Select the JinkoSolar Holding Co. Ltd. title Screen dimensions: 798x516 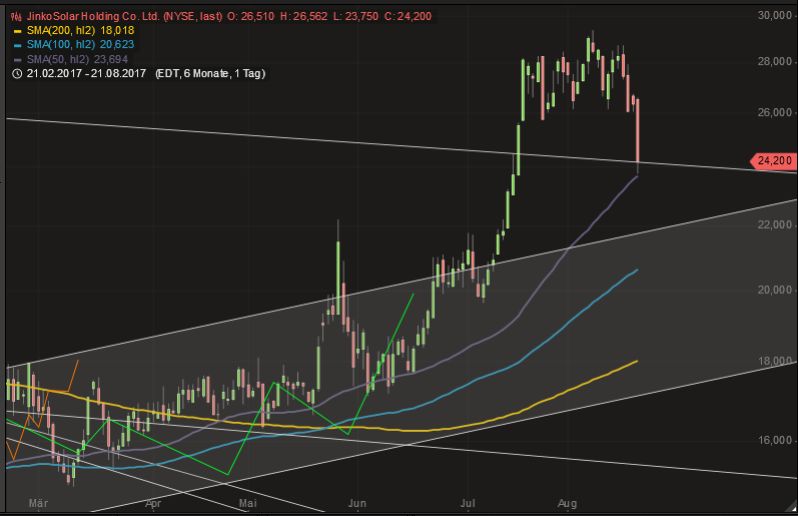point(93,16)
